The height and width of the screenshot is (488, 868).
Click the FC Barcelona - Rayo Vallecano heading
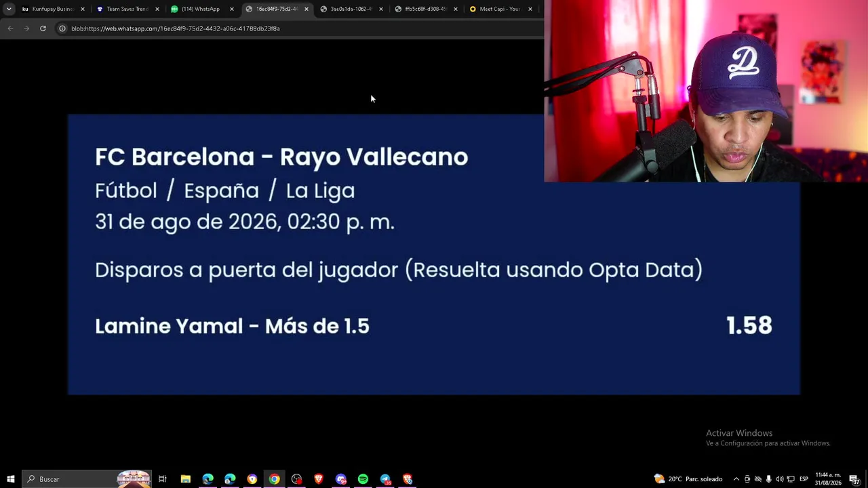[x=281, y=157]
